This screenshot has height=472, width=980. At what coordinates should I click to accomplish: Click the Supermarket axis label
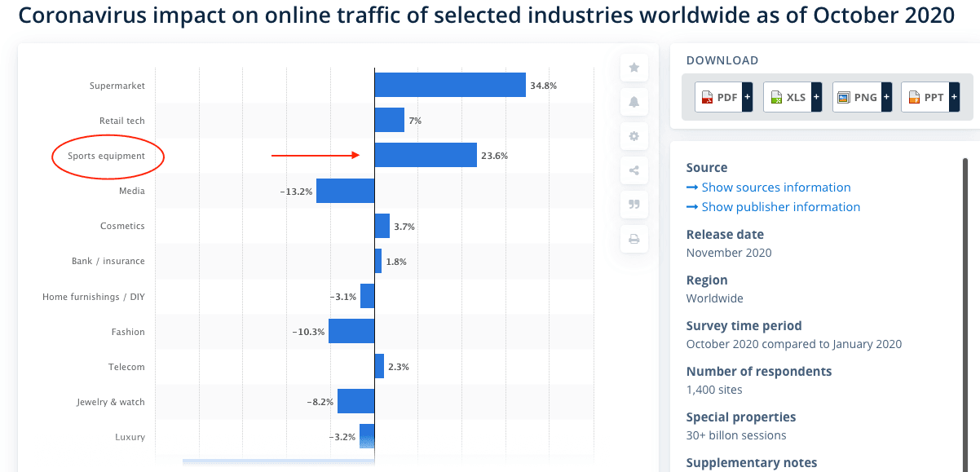[x=117, y=86]
